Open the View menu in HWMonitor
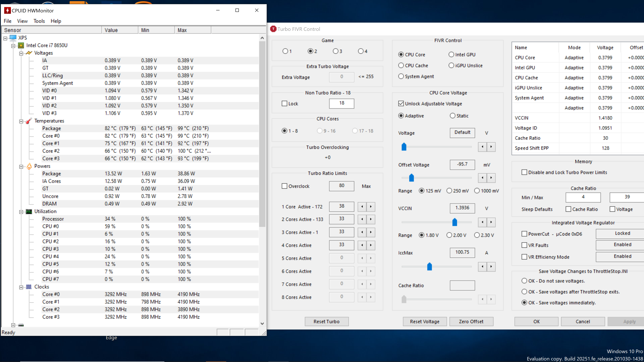644x362 pixels. [22, 21]
